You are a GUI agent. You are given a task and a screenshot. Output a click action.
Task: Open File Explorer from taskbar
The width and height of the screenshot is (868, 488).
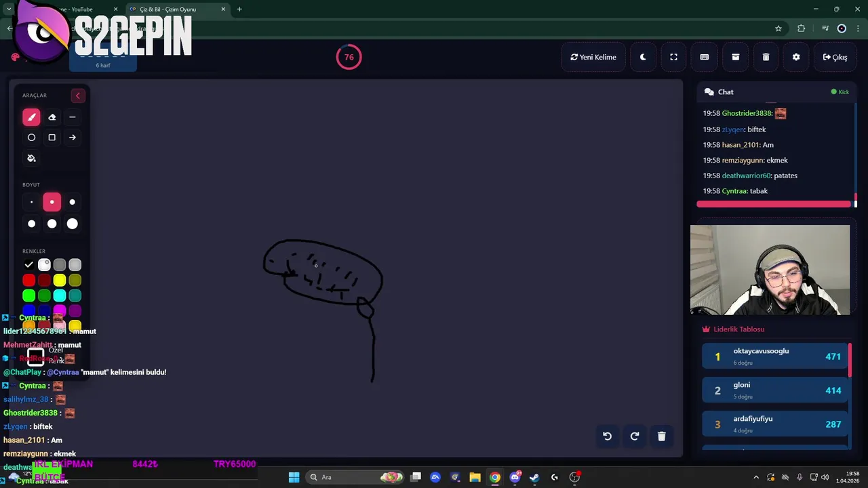point(475,477)
